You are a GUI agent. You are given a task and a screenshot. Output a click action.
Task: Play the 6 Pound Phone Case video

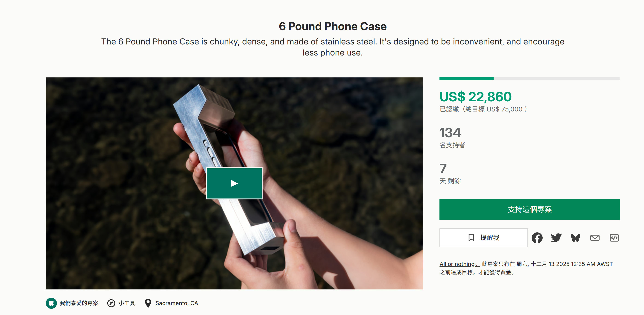pyautogui.click(x=234, y=183)
